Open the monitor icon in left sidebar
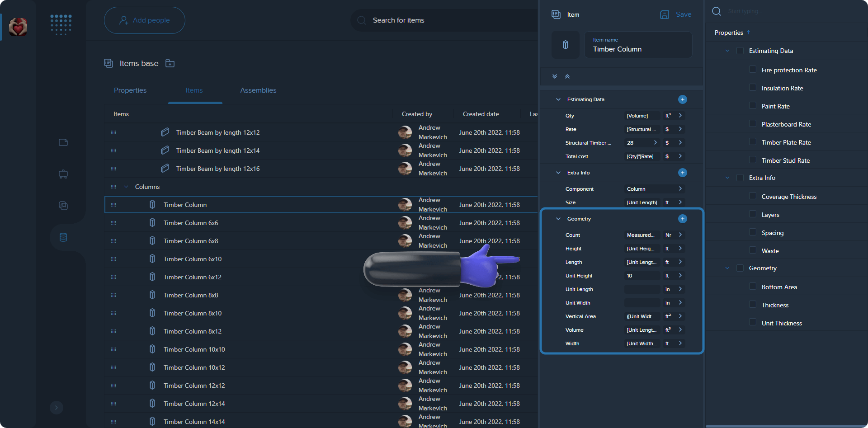Viewport: 868px width, 428px height. tap(63, 174)
